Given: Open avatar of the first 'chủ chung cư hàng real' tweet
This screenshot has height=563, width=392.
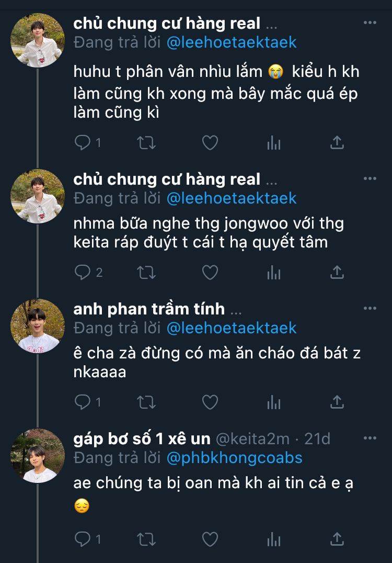Looking at the screenshot, I should [38, 41].
